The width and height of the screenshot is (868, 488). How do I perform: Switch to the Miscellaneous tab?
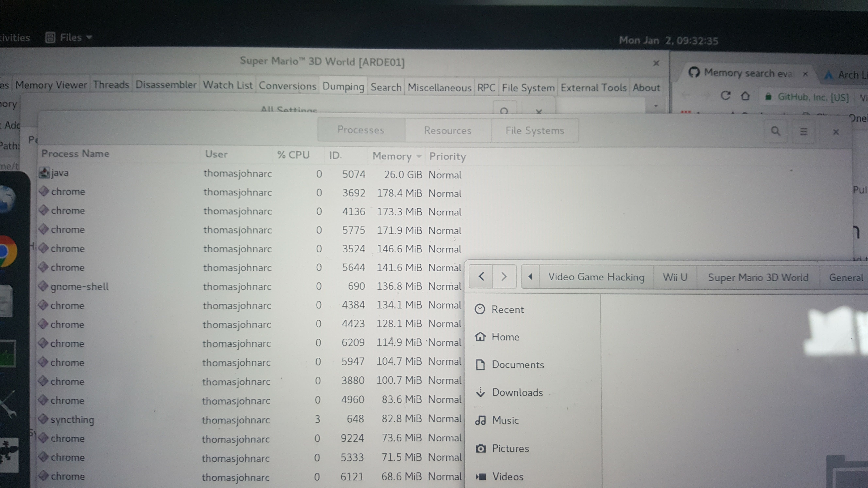439,88
